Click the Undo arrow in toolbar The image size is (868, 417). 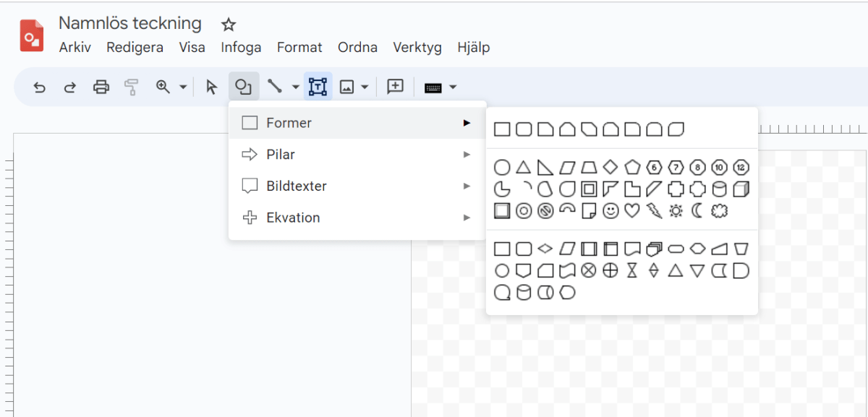coord(40,87)
